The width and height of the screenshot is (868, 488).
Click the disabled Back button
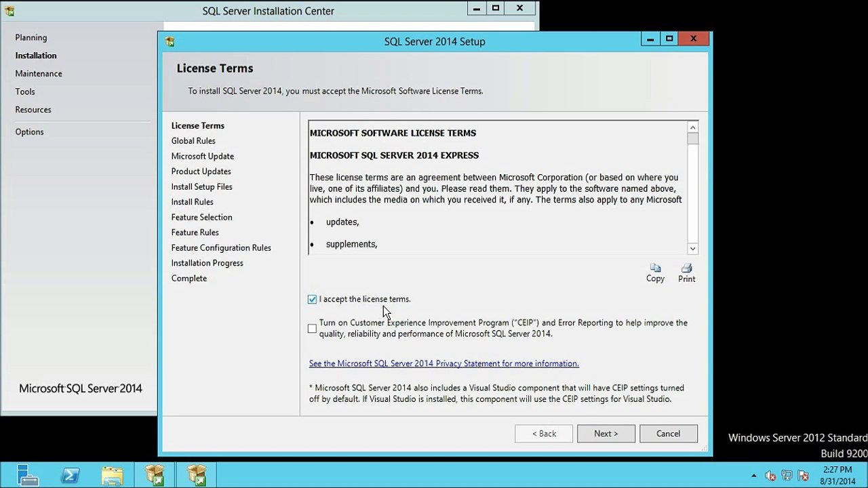[544, 434]
